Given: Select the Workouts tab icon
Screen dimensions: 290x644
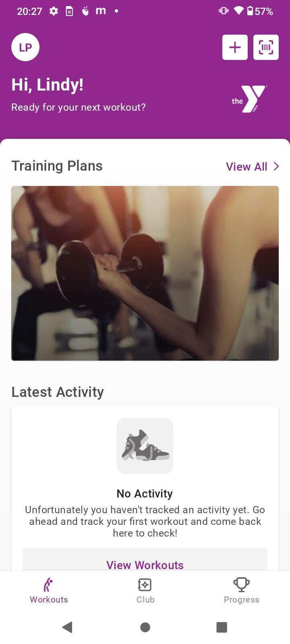Looking at the screenshot, I should 49,584.
